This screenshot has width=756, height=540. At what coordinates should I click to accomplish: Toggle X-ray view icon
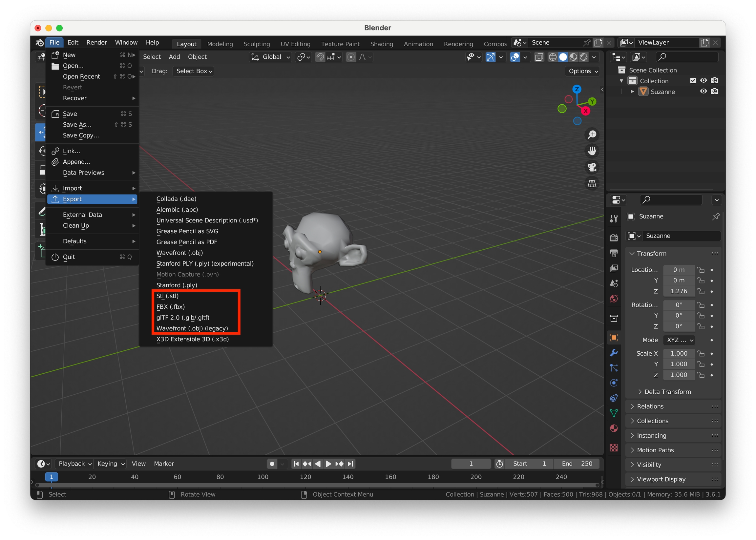[539, 57]
